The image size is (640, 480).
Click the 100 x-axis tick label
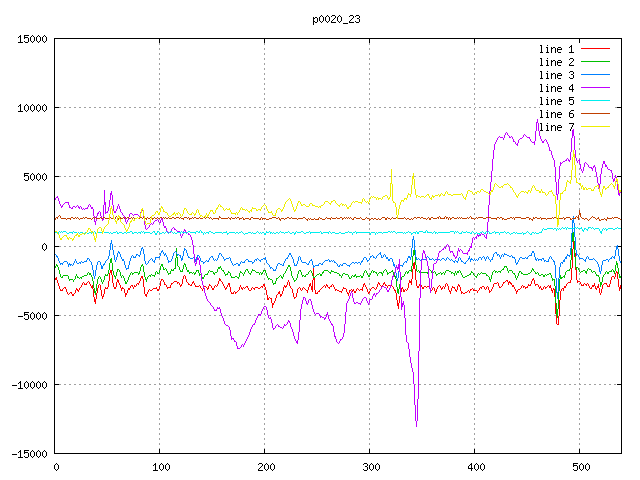point(160,467)
